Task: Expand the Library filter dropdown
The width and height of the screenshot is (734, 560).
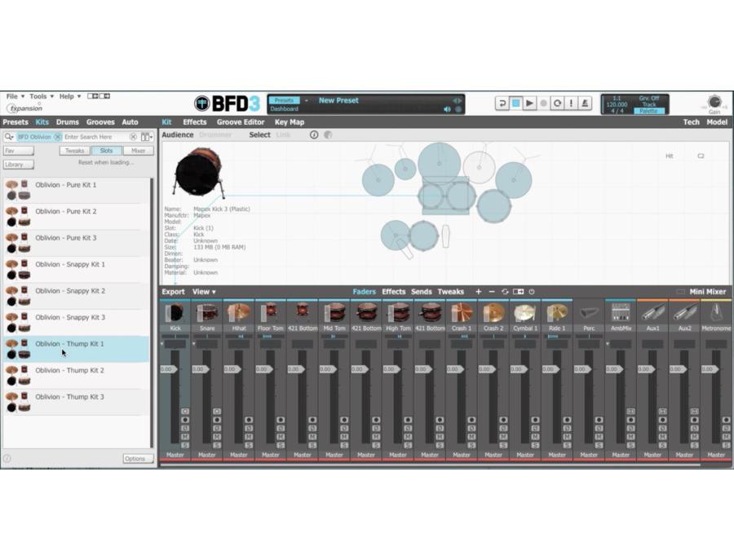Action: [19, 165]
